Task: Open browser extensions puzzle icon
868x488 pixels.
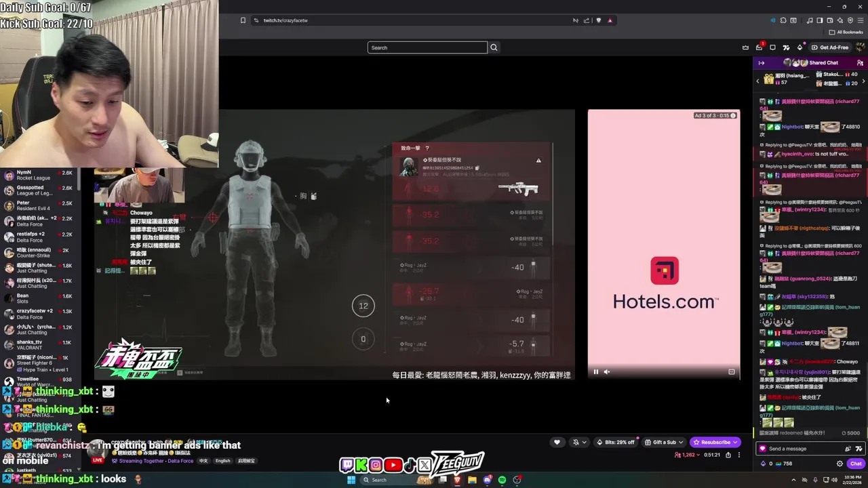Action: pos(783,20)
